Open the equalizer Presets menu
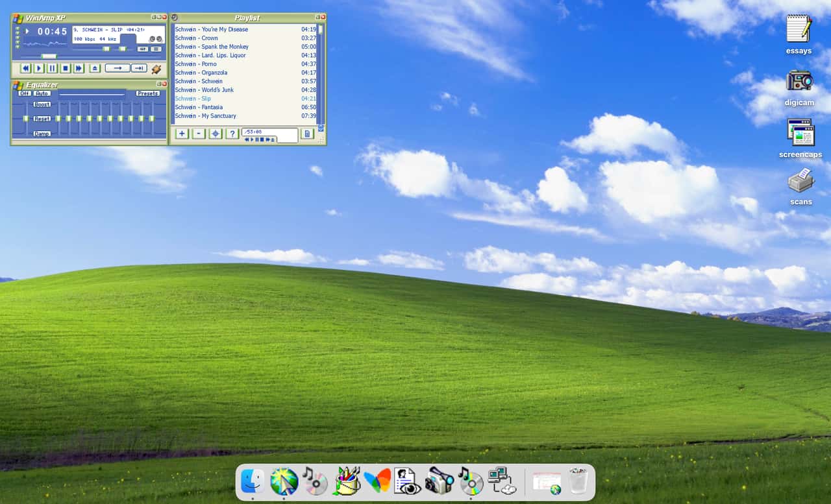Screen dimensions: 831x504 148,93
